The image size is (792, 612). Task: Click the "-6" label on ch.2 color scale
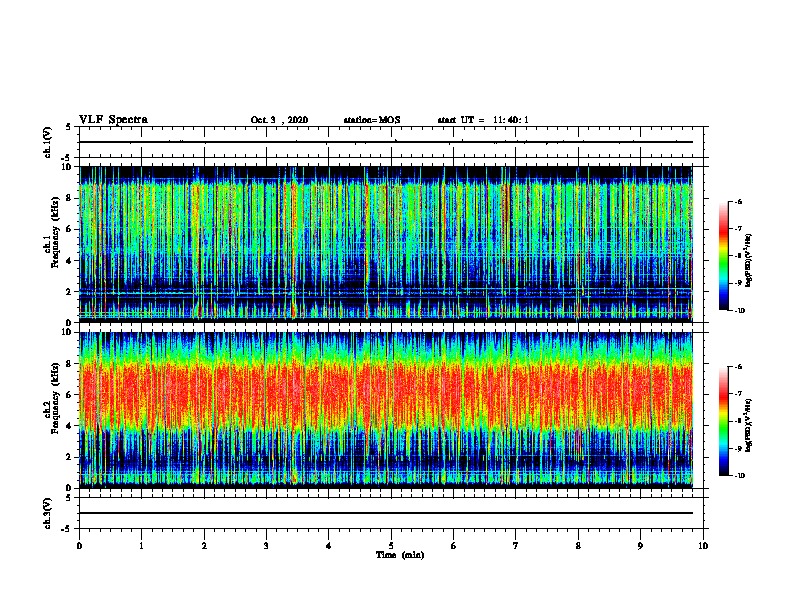coord(738,367)
